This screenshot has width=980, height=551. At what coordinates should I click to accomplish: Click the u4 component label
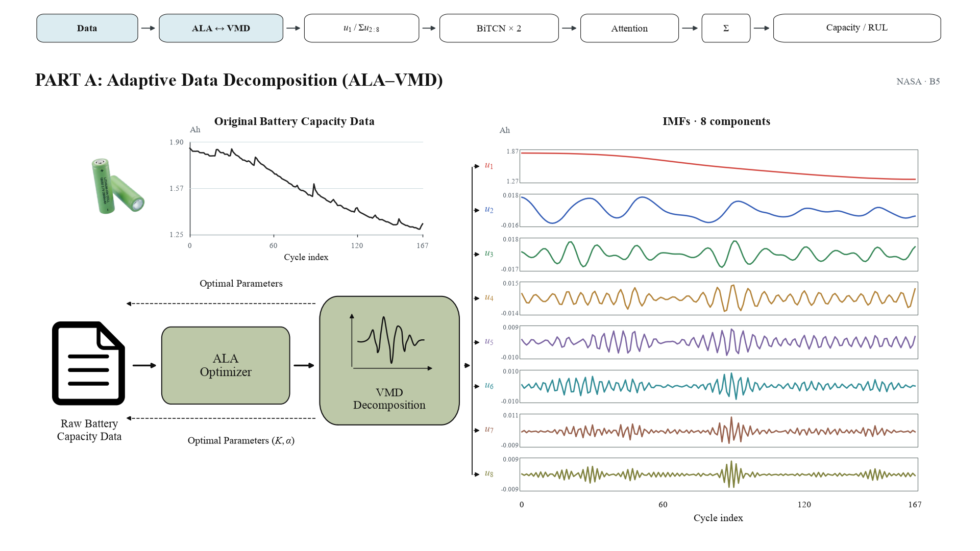pos(489,297)
